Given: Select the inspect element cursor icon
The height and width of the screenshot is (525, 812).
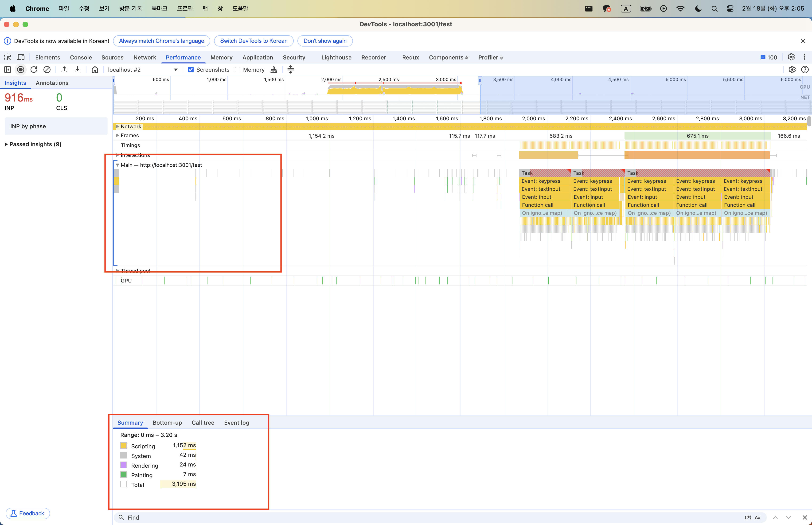Looking at the screenshot, I should click(x=8, y=57).
